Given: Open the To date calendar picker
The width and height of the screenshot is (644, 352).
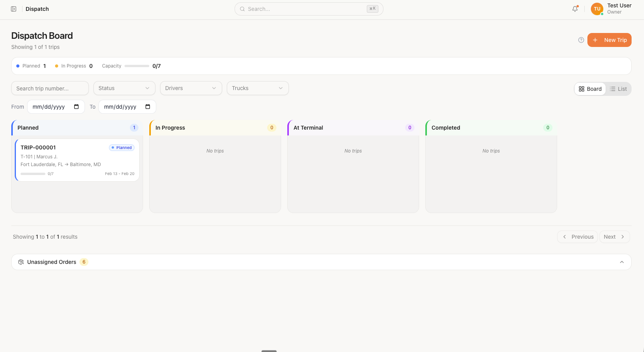Looking at the screenshot, I should click(x=148, y=107).
